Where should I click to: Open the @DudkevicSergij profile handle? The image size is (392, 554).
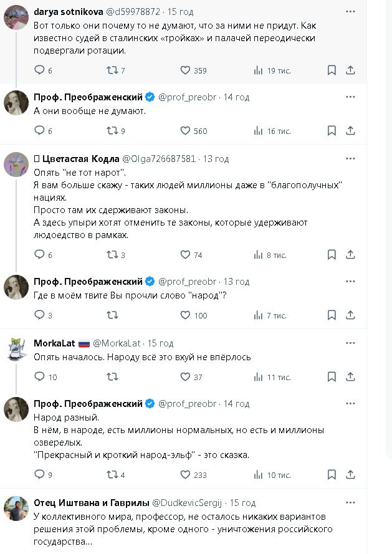click(189, 502)
